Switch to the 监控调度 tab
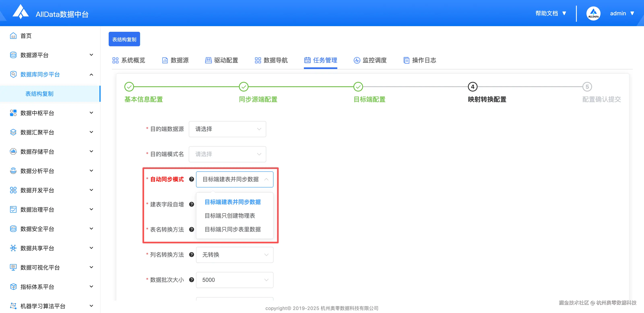The image size is (644, 313). (370, 60)
